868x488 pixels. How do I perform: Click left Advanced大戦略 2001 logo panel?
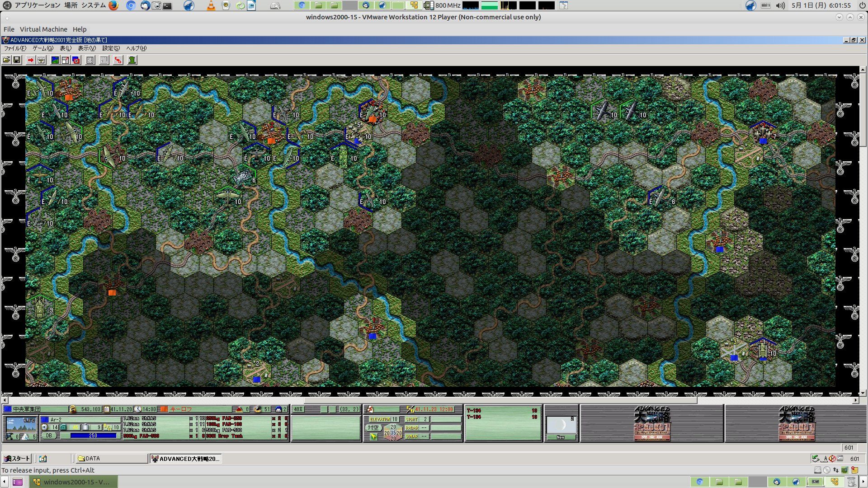point(652,423)
